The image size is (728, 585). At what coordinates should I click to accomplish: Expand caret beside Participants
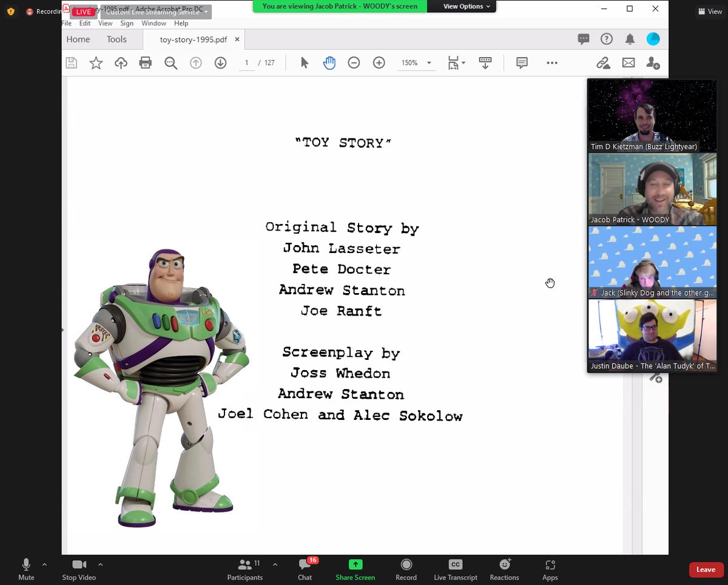[275, 564]
